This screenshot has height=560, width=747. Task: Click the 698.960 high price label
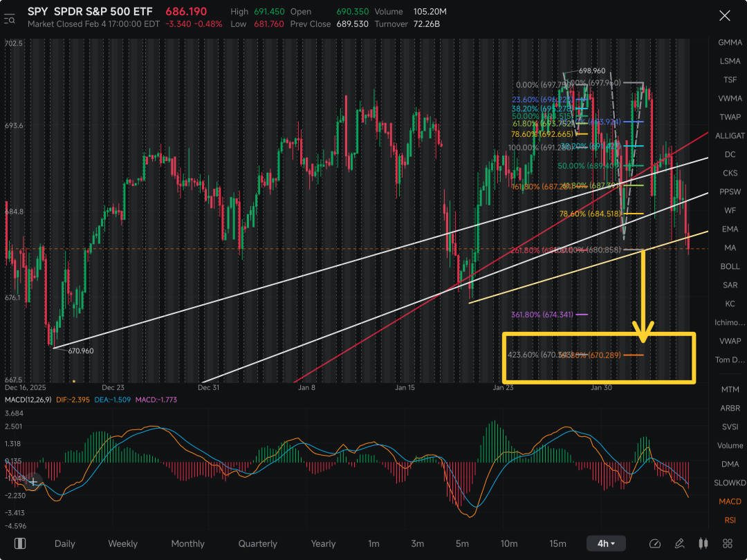(x=592, y=71)
